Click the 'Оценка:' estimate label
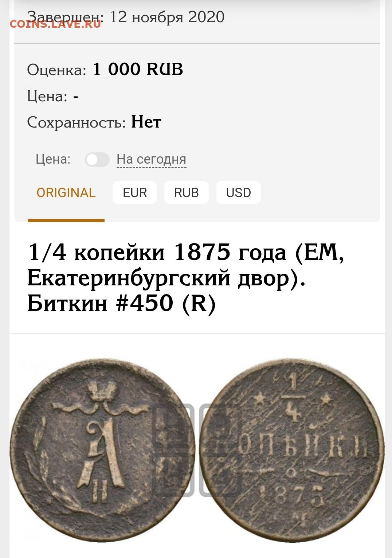The image size is (392, 558). [57, 70]
